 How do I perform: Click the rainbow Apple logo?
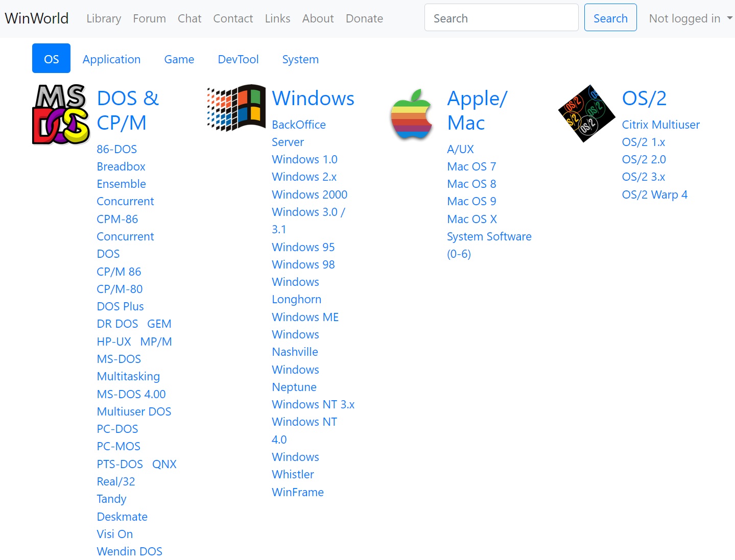tap(412, 114)
